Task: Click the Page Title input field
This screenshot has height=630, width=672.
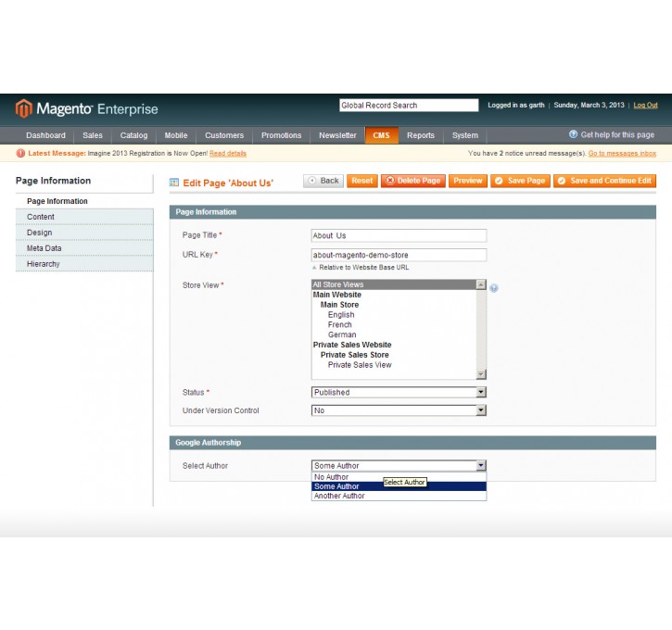Action: point(399,235)
